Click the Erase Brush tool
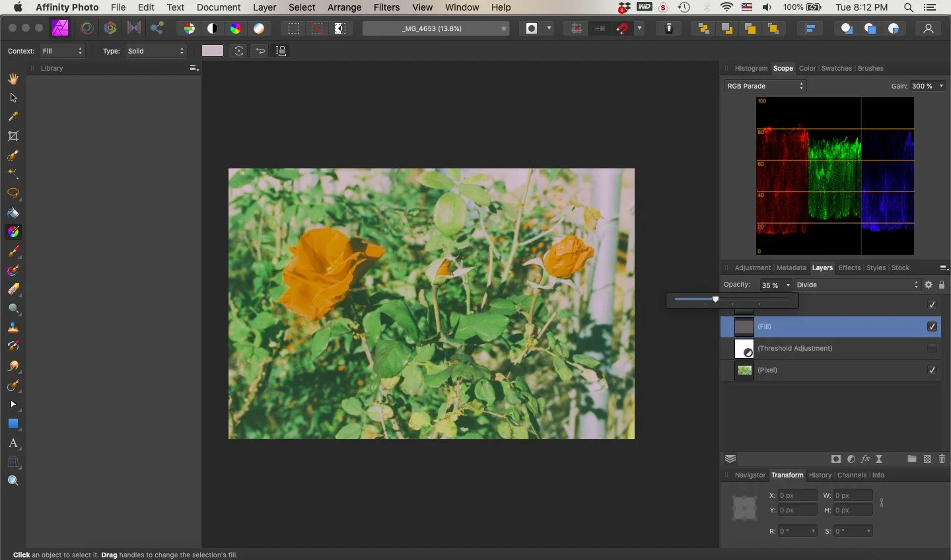The image size is (951, 560). [x=13, y=289]
